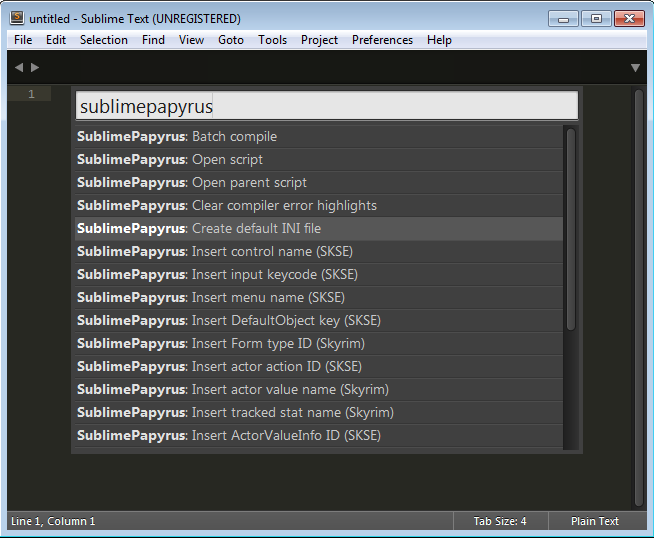Click the Line 1, Column 1 status text
This screenshot has height=538, width=654.
coord(53,521)
